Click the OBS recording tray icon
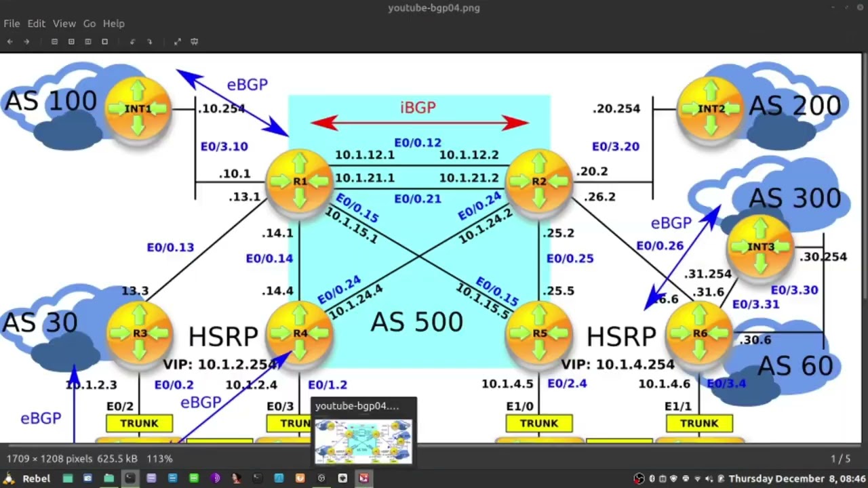Viewport: 868px width, 488px height. (639, 479)
